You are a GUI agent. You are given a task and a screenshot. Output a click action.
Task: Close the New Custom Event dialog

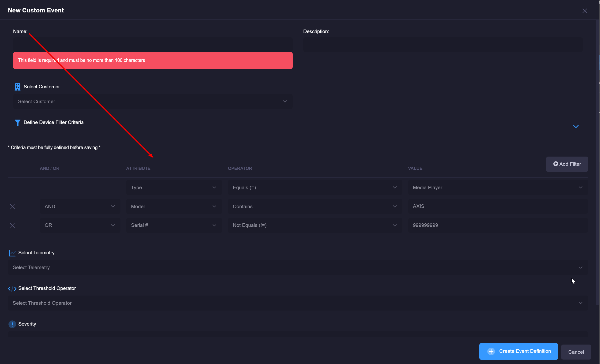tap(585, 11)
